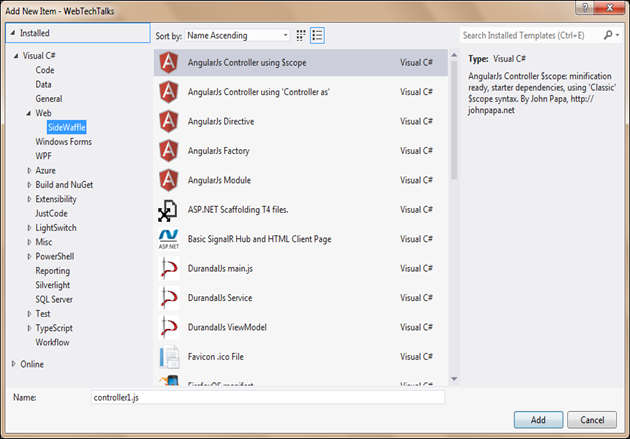Click the DurandalJs main.js icon
This screenshot has width=630, height=439.
169,268
